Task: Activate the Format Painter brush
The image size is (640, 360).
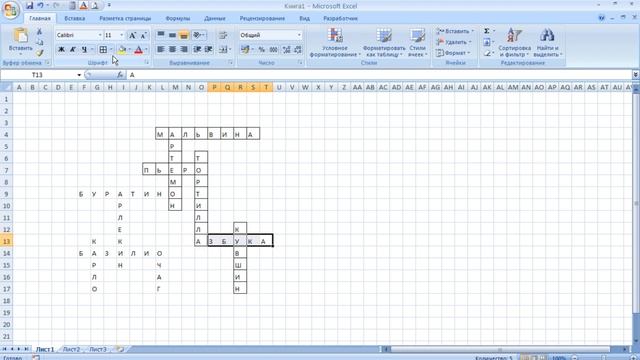Action: coord(40,53)
